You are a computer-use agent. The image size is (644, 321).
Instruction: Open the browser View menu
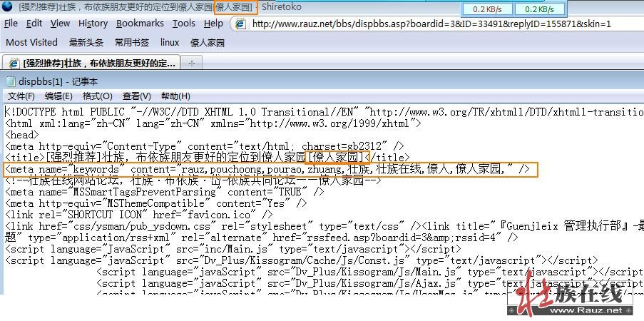pos(61,24)
